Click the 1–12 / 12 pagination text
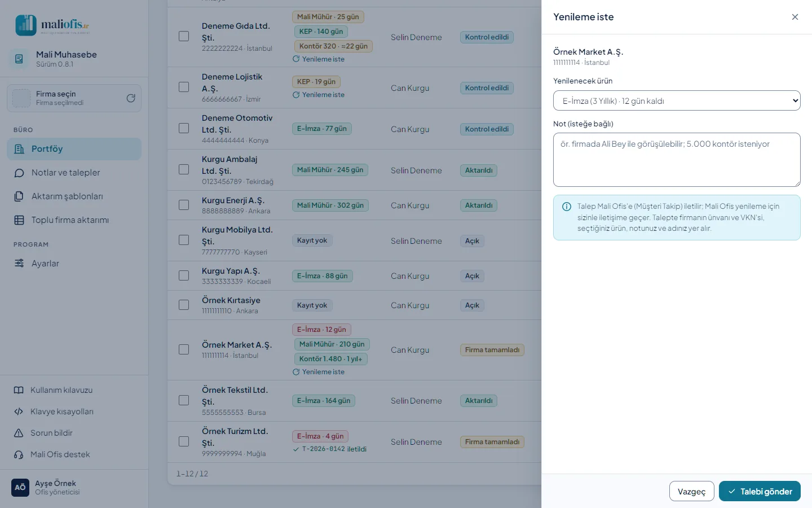This screenshot has width=812, height=508. click(192, 474)
